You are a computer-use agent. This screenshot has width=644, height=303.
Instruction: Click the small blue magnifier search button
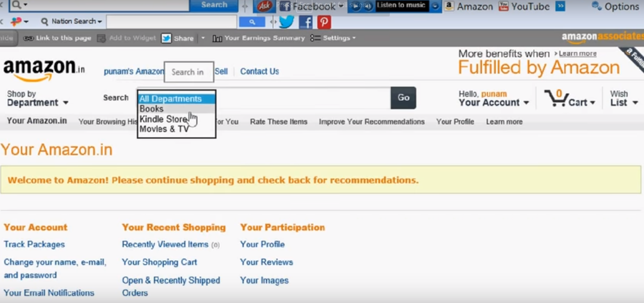[x=252, y=22]
